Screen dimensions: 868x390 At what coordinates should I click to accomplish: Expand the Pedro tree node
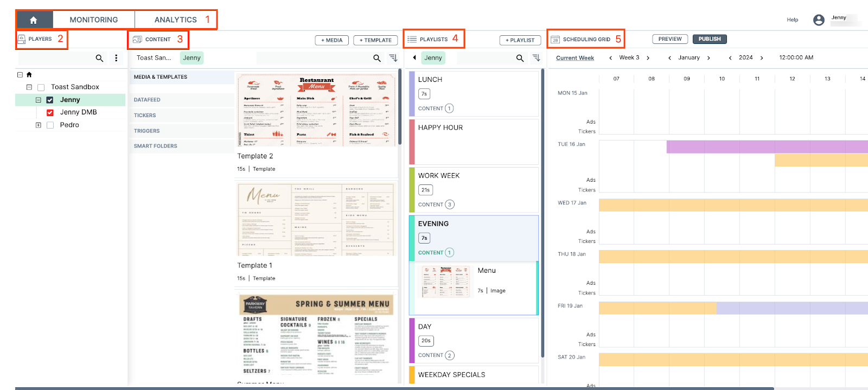coord(38,125)
